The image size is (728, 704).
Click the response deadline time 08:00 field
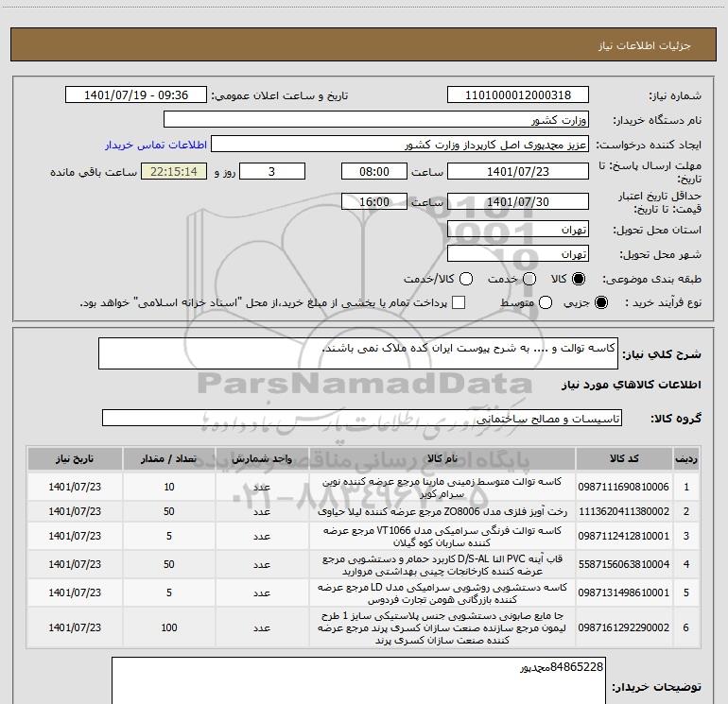coord(374,172)
